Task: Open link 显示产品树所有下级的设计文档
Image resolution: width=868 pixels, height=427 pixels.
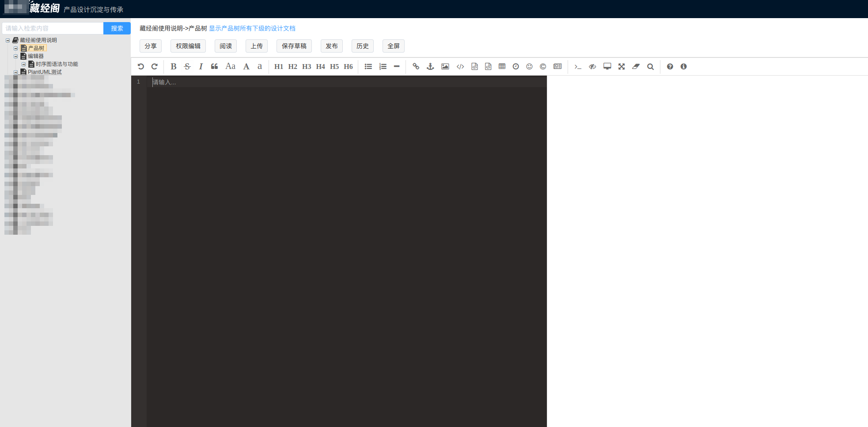Action: click(252, 28)
